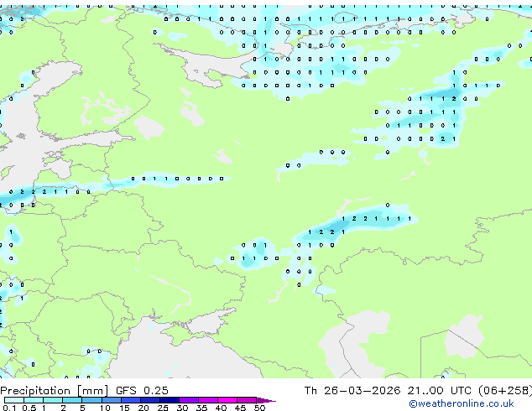Click the '10' legend scale label
The height and width of the screenshot is (411, 532).
coord(105,408)
